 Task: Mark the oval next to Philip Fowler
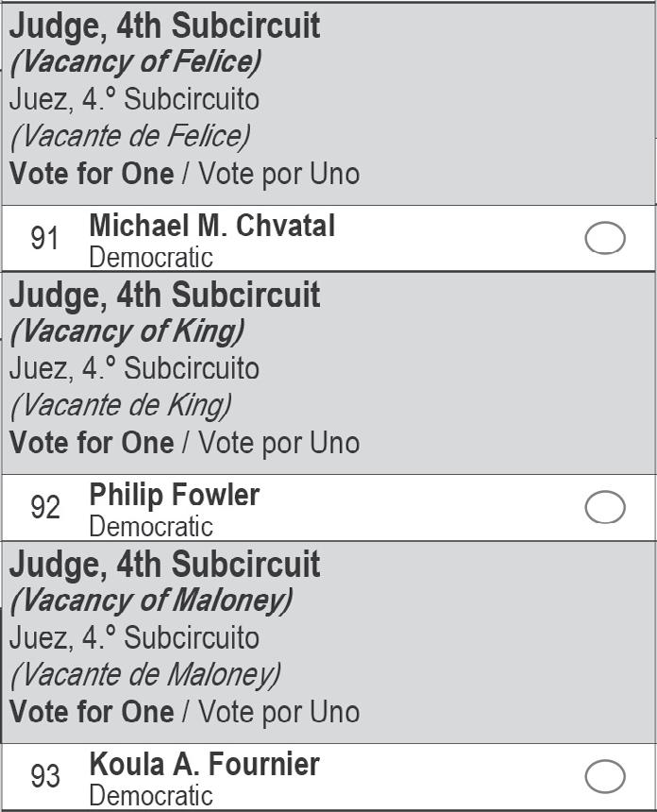click(x=605, y=507)
